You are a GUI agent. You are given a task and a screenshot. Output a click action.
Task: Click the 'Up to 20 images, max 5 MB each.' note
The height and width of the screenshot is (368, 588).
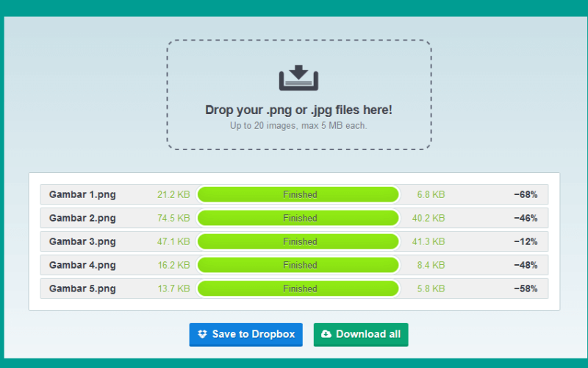pyautogui.click(x=298, y=125)
